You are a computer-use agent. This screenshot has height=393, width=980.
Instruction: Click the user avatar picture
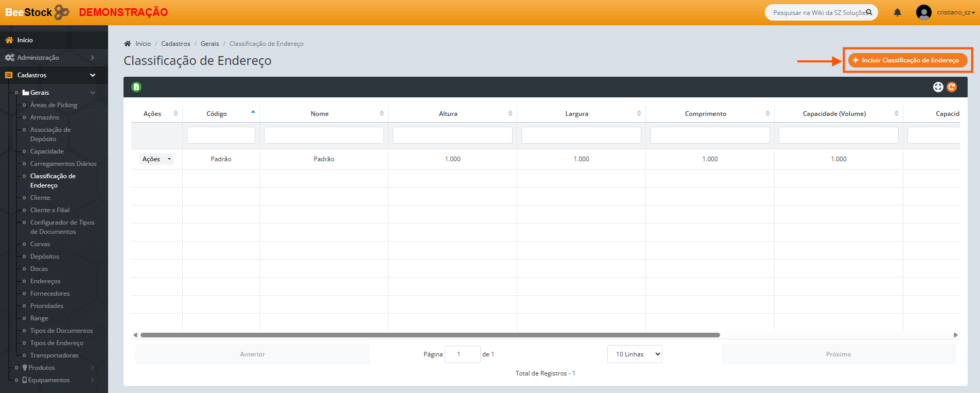(x=923, y=12)
